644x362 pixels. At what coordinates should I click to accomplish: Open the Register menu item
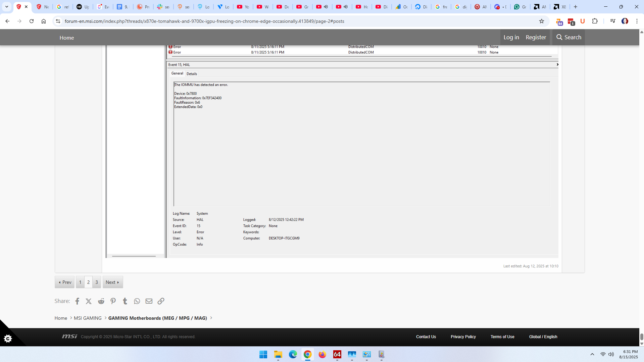pyautogui.click(x=536, y=37)
